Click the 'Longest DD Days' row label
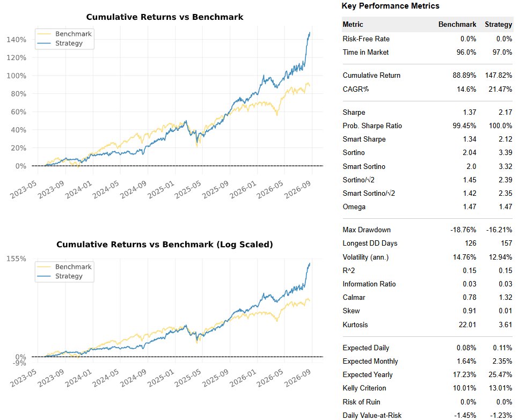Screen dimensions: 519x420 [370, 244]
